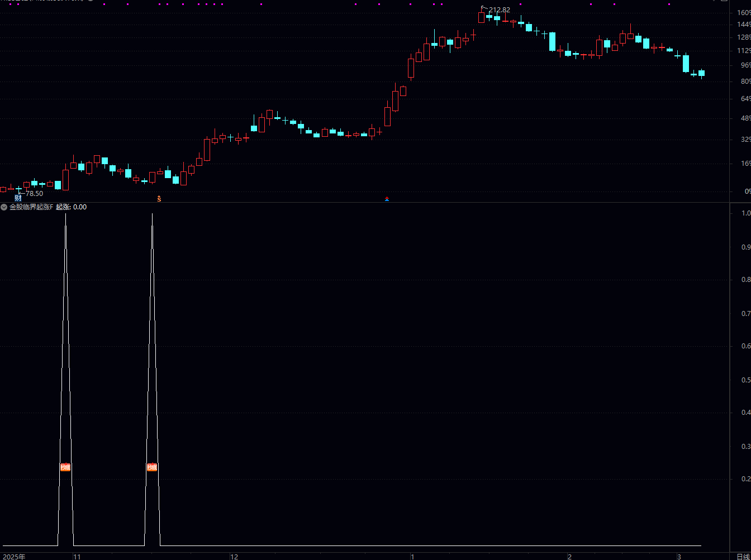Click the second 抄底 signal badge
This screenshot has width=751, height=560.
(x=152, y=467)
